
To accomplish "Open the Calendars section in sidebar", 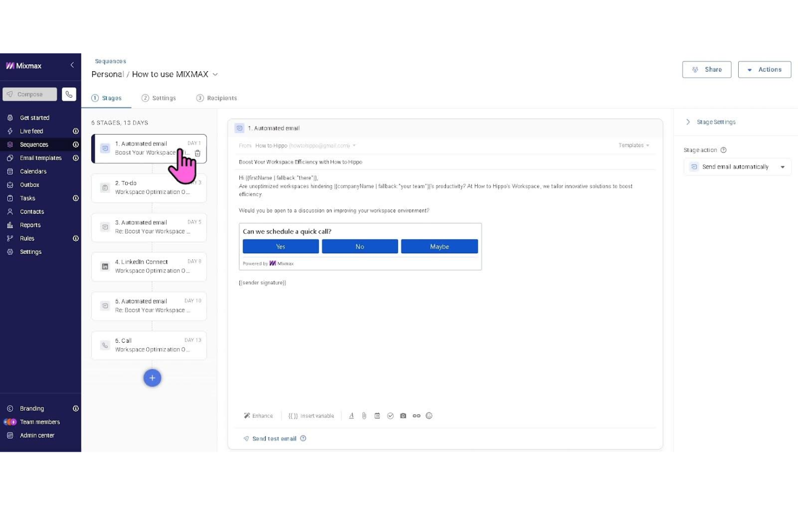I will pos(33,171).
